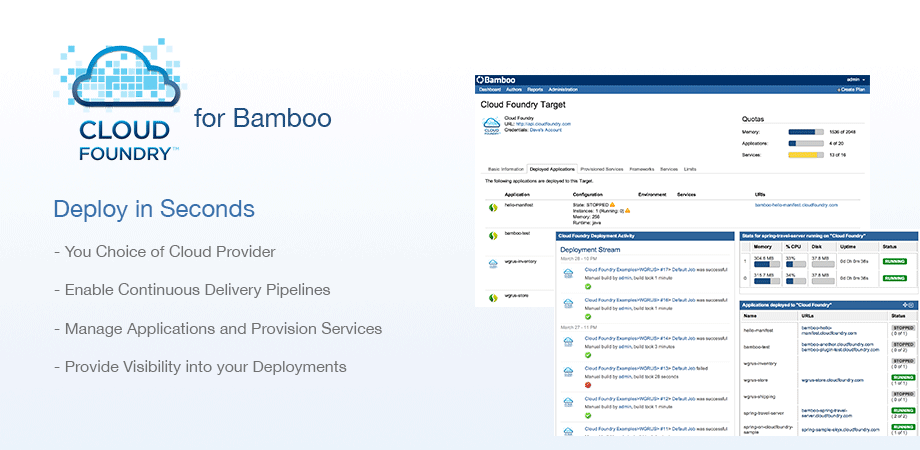Click the Applications quota progress bar

tap(806, 143)
